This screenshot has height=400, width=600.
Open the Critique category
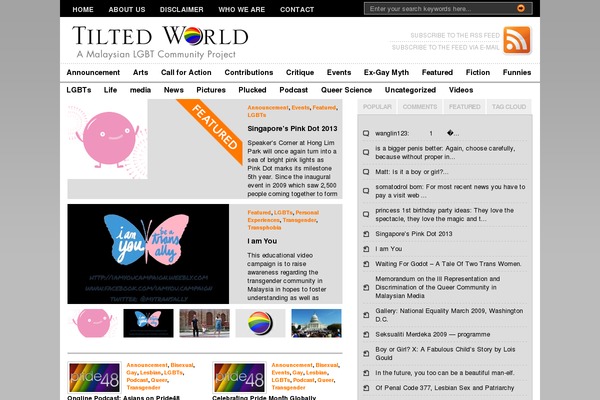[300, 72]
